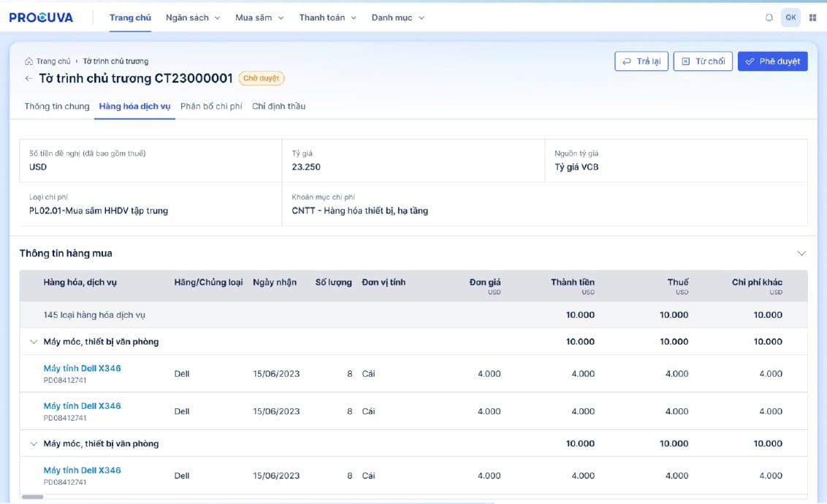Click the Tỷ giá value 23.250

click(306, 167)
